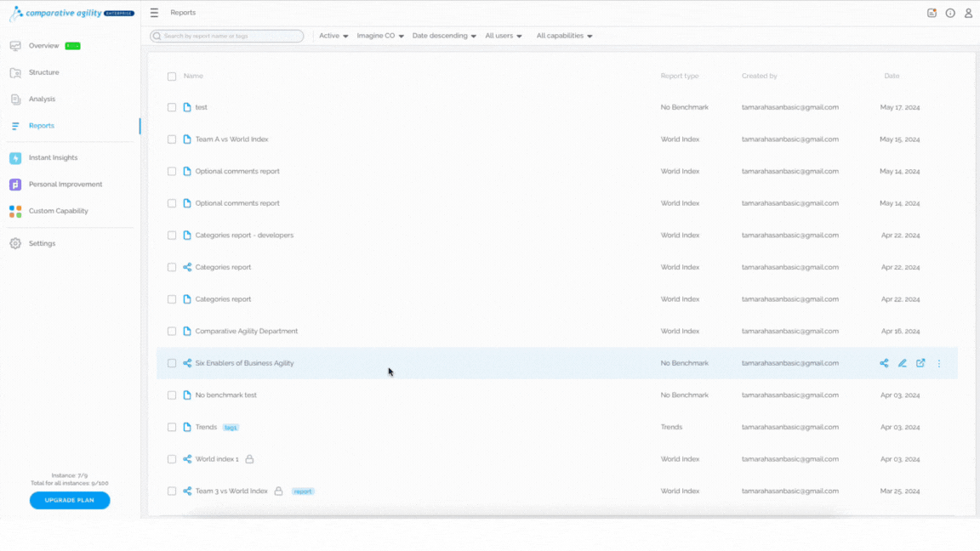Click the UPGRADE PLAN button

[x=70, y=500]
